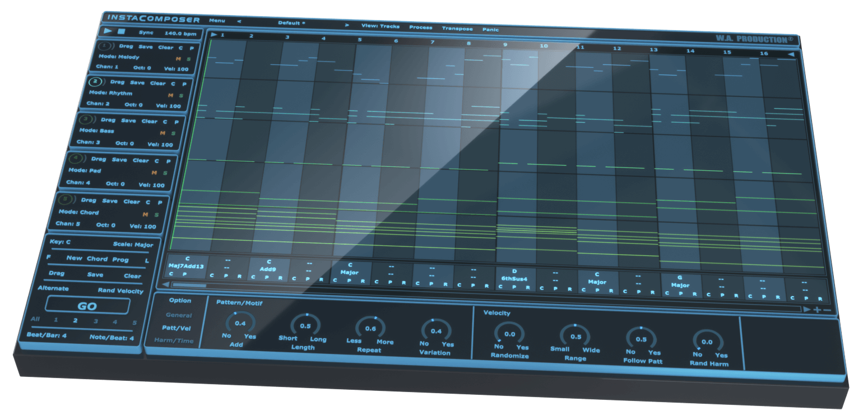Switch to the General option tab
The height and width of the screenshot is (420, 868).
(179, 315)
